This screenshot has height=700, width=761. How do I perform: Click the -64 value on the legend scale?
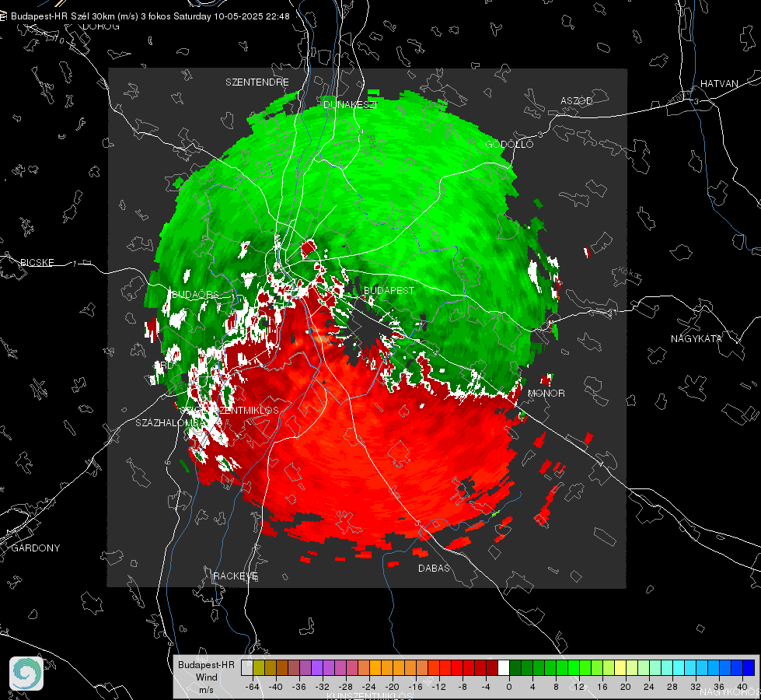pos(253,687)
